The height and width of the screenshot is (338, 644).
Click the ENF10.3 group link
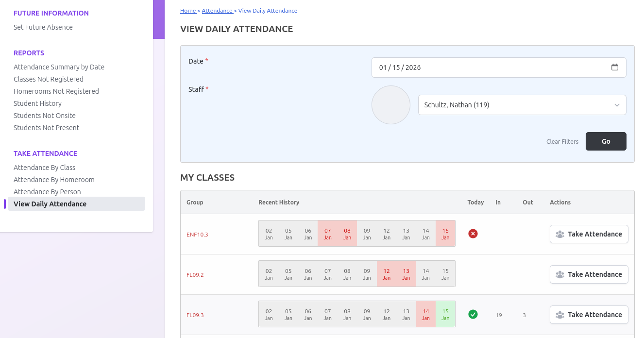(197, 235)
